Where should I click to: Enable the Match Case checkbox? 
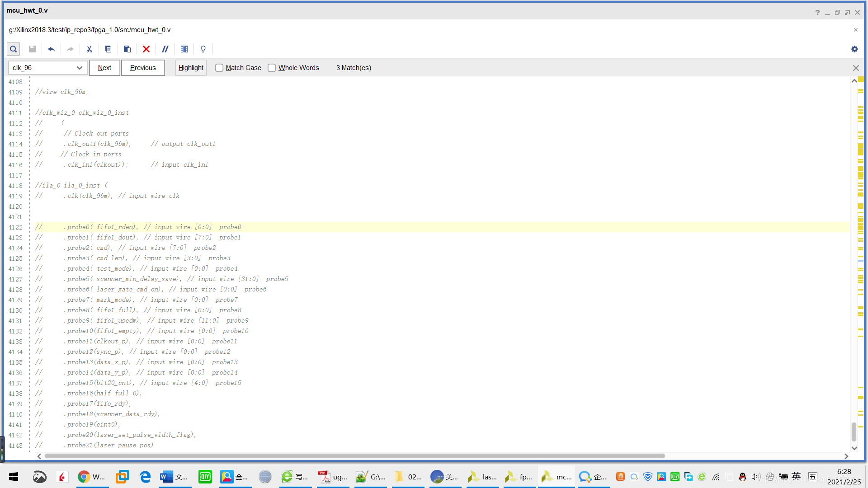[x=219, y=68]
